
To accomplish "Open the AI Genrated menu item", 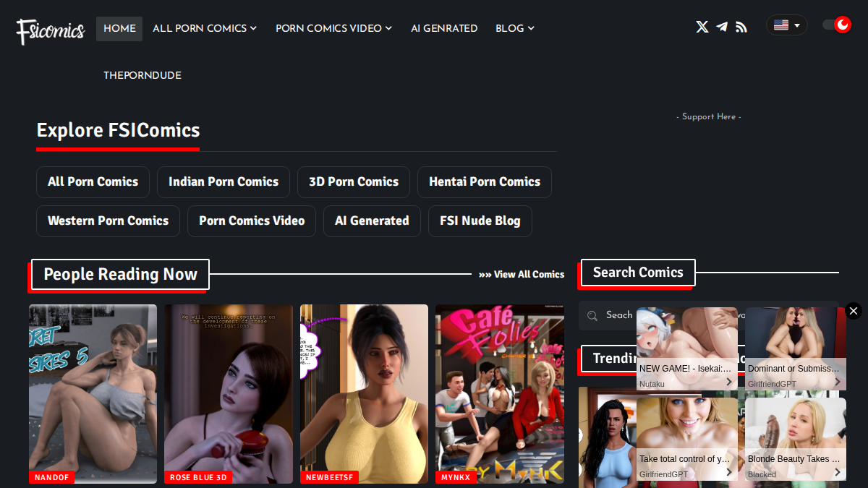I will pos(444,28).
